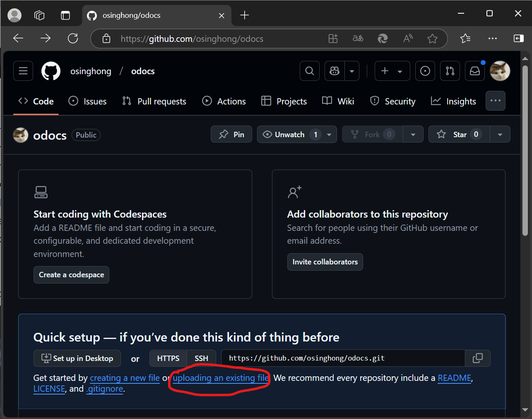
Task: Open the Star lists dropdown arrow
Action: (500, 134)
